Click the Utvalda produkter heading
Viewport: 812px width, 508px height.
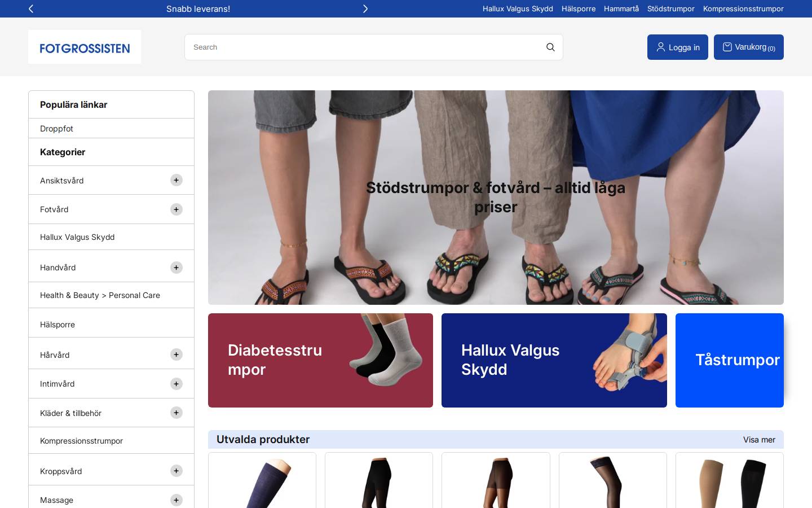click(263, 439)
